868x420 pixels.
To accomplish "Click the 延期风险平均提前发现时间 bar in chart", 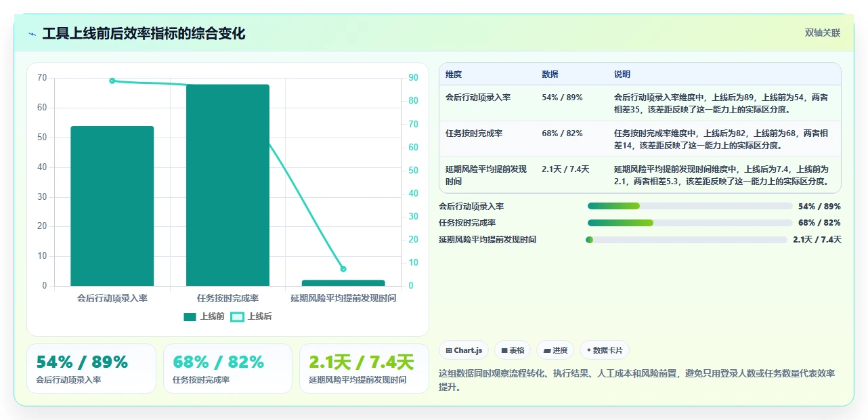I will pos(343,283).
